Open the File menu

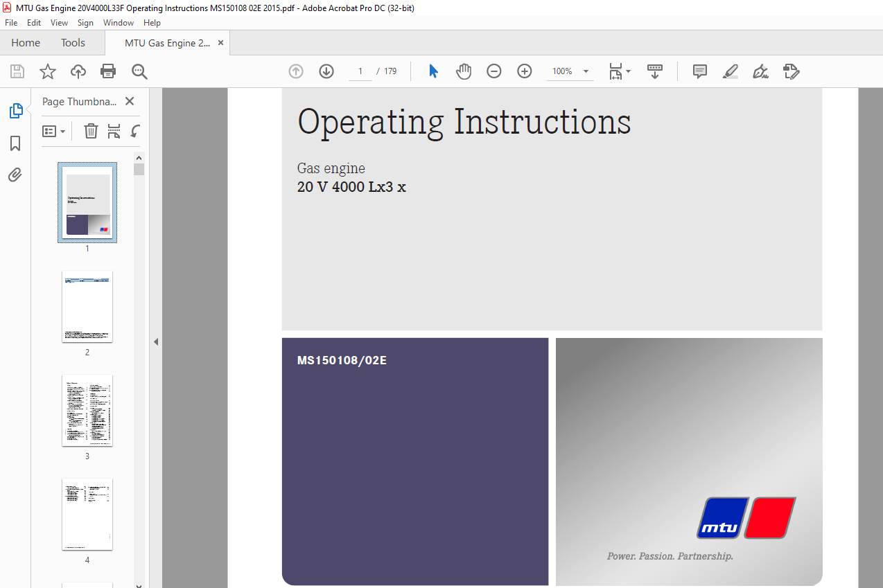pos(11,23)
